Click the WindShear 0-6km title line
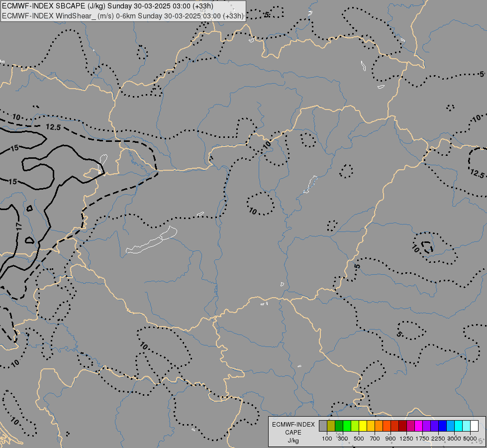This screenshot has height=448, width=487. pos(123,16)
